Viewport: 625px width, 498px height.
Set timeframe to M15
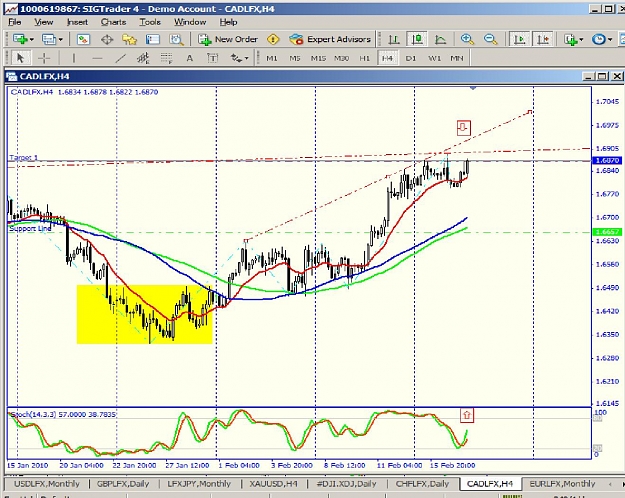coord(318,58)
